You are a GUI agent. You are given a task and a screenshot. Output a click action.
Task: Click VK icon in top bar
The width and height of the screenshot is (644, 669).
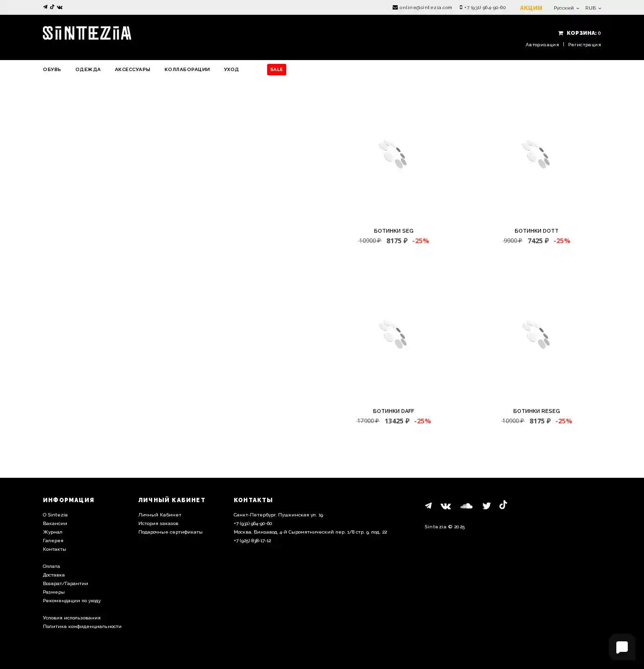[60, 7]
